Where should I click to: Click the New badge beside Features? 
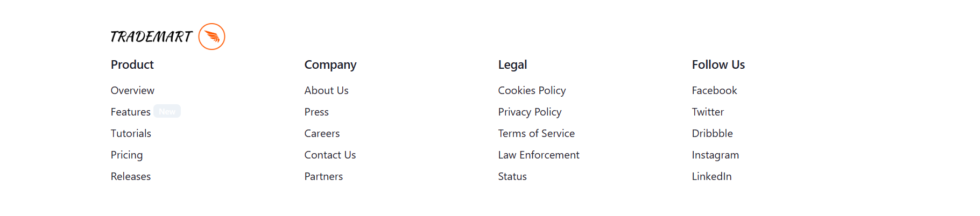tap(167, 111)
